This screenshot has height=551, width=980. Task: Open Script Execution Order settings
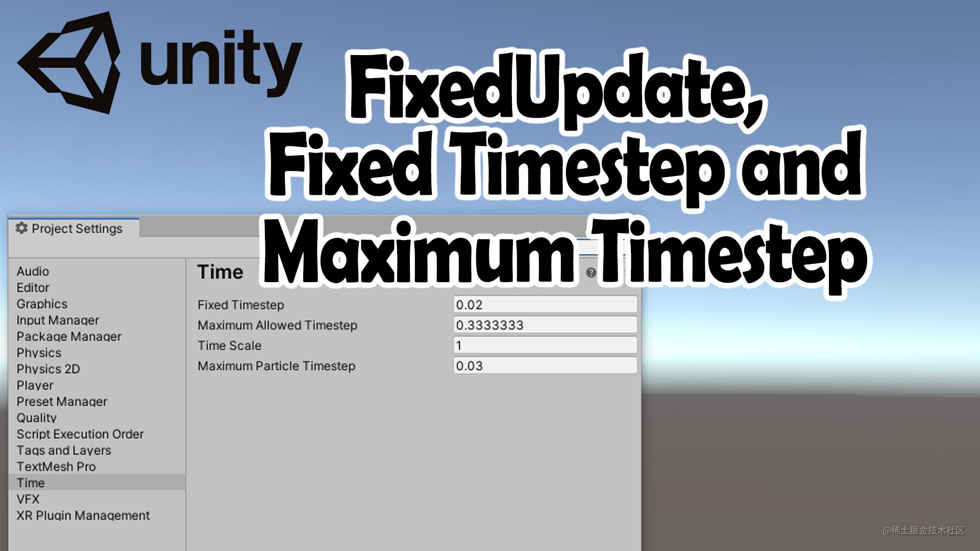[79, 433]
